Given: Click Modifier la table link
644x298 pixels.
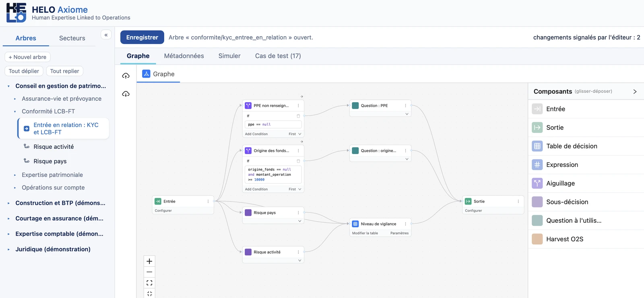Looking at the screenshot, I should click(365, 233).
